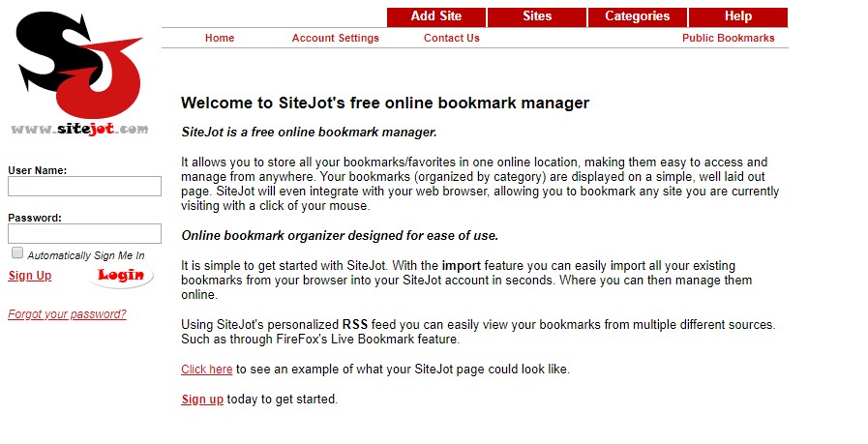This screenshot has width=868, height=444.
Task: Go to the Home menu link
Action: point(220,38)
